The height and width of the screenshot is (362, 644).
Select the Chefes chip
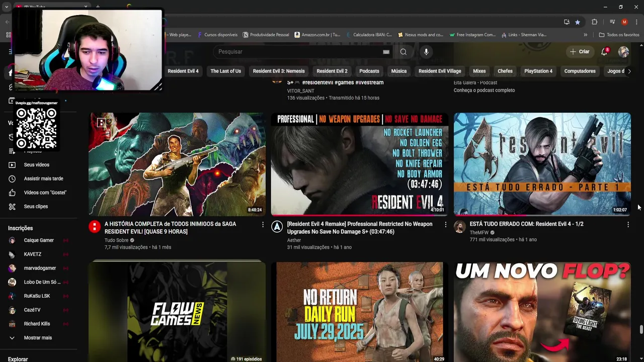coord(505,71)
